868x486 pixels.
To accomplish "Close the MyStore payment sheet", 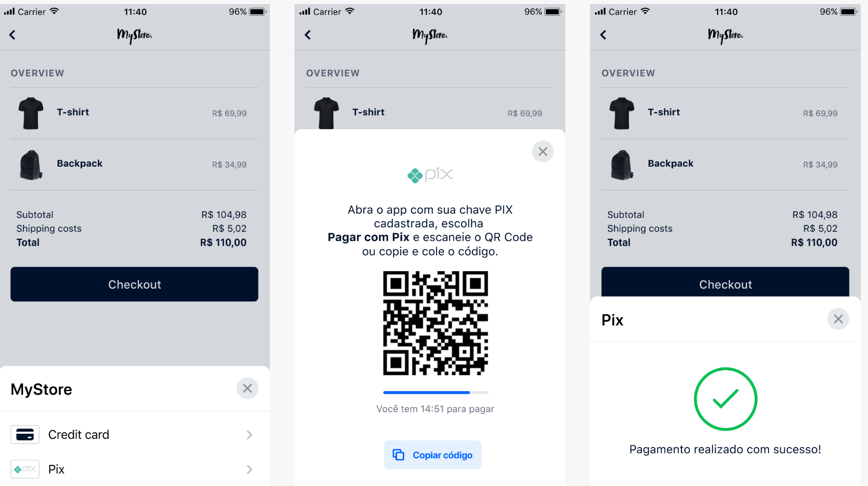I will [x=247, y=389].
